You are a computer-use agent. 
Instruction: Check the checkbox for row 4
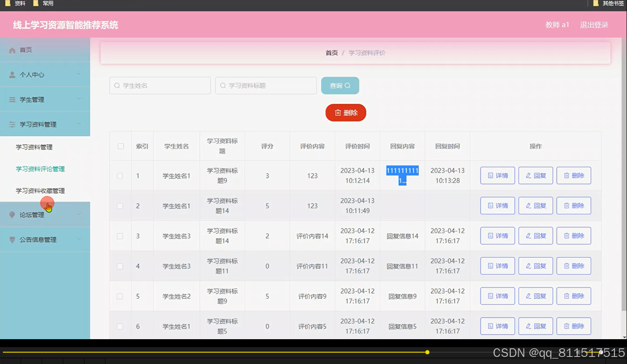pyautogui.click(x=120, y=266)
